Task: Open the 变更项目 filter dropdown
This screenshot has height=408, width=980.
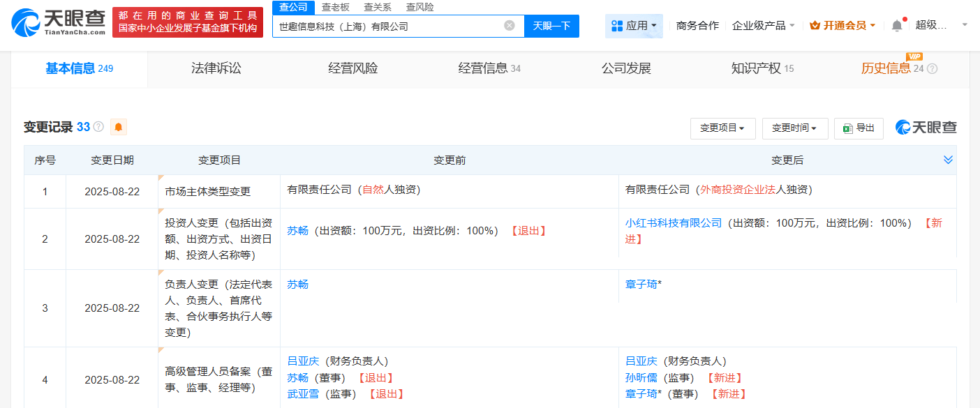Action: click(722, 128)
